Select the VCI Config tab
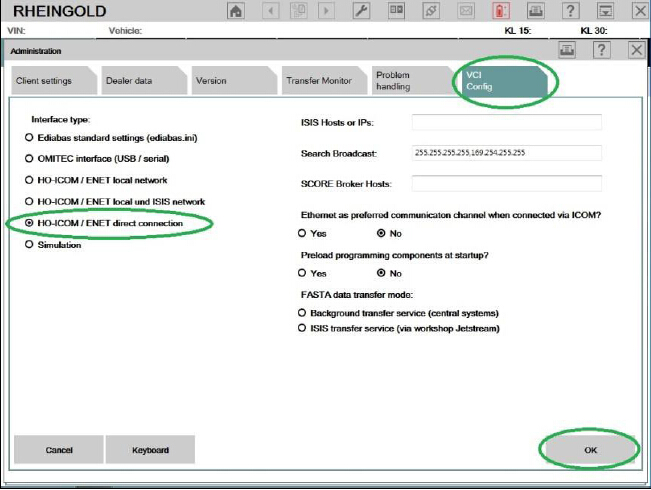The width and height of the screenshot is (651, 490). point(504,81)
